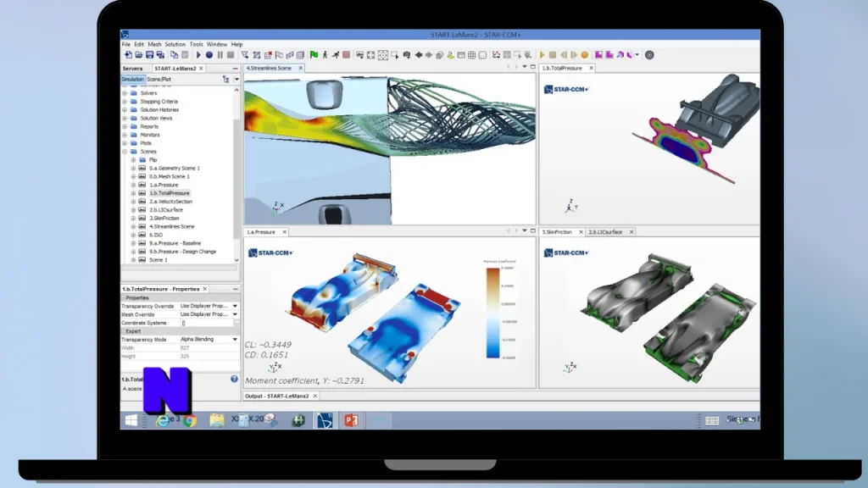Viewport: 868px width, 488px height.
Task: Click the table grid toolbar icon
Action: (471, 55)
